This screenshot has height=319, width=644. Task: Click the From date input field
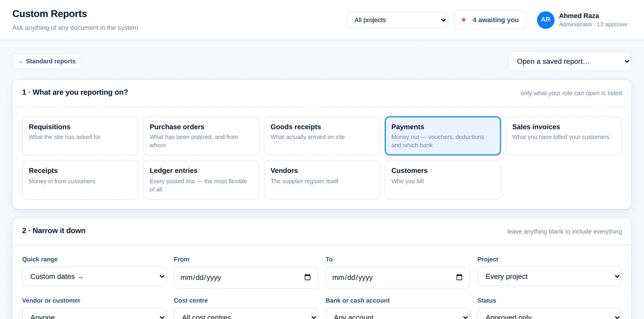click(246, 277)
